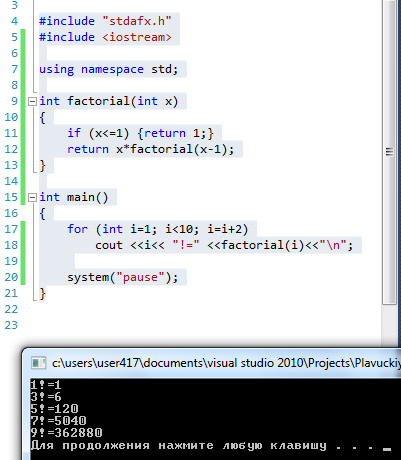Click line number 14 in the margin

pos(11,181)
